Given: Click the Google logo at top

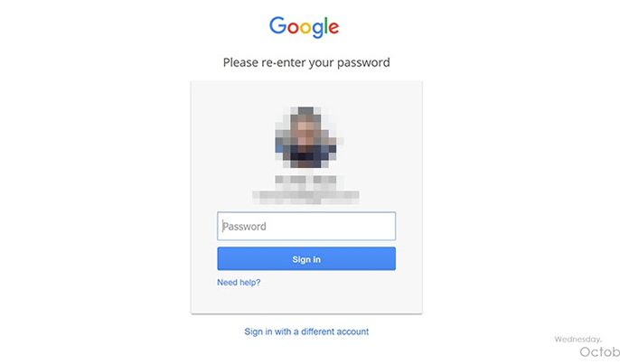Looking at the screenshot, I should (x=304, y=27).
